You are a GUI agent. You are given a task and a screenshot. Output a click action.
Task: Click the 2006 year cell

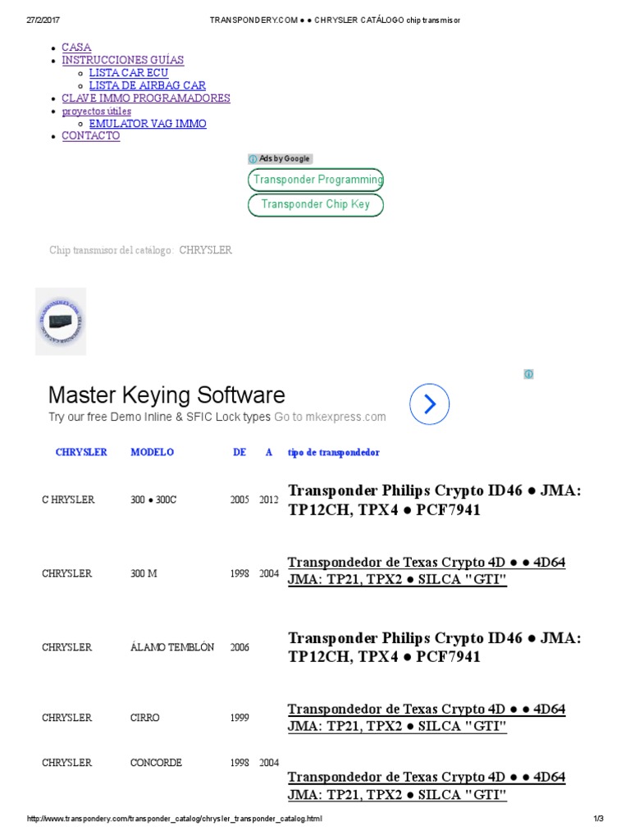[240, 647]
